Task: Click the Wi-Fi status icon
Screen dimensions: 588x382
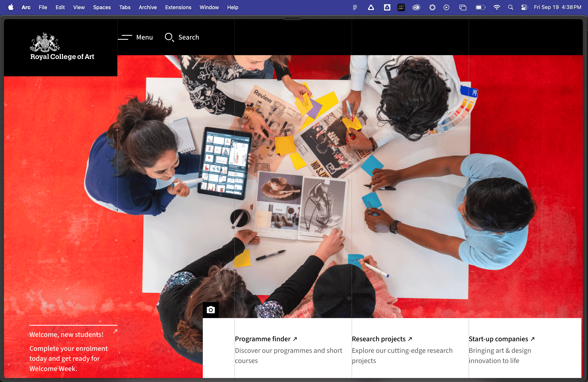Action: coord(496,7)
